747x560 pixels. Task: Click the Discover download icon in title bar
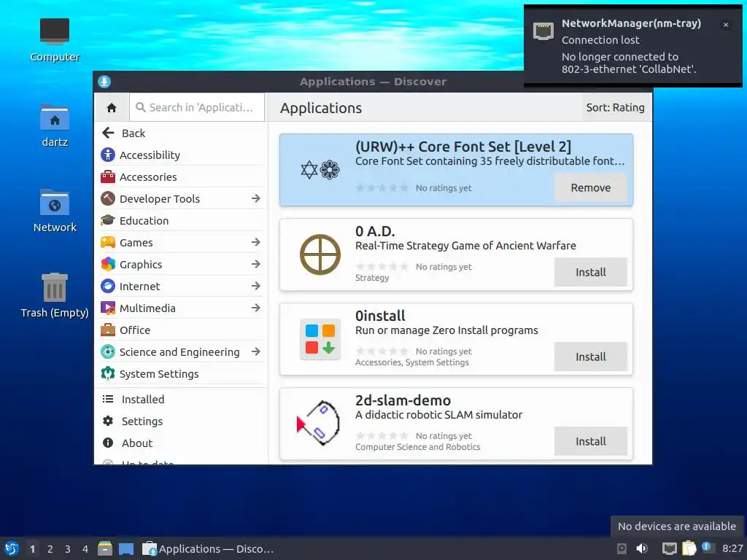104,82
